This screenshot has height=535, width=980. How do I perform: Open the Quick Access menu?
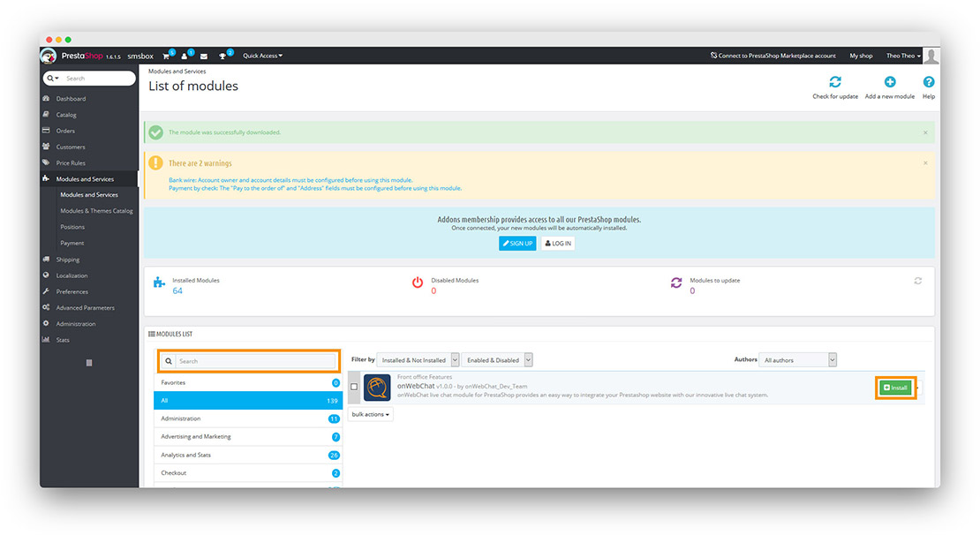[262, 56]
